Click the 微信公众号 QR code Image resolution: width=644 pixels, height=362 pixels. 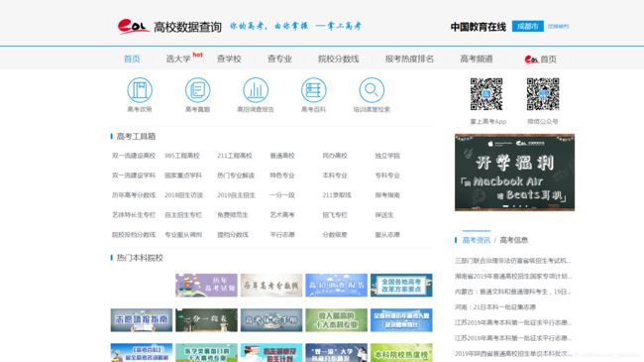tap(543, 94)
